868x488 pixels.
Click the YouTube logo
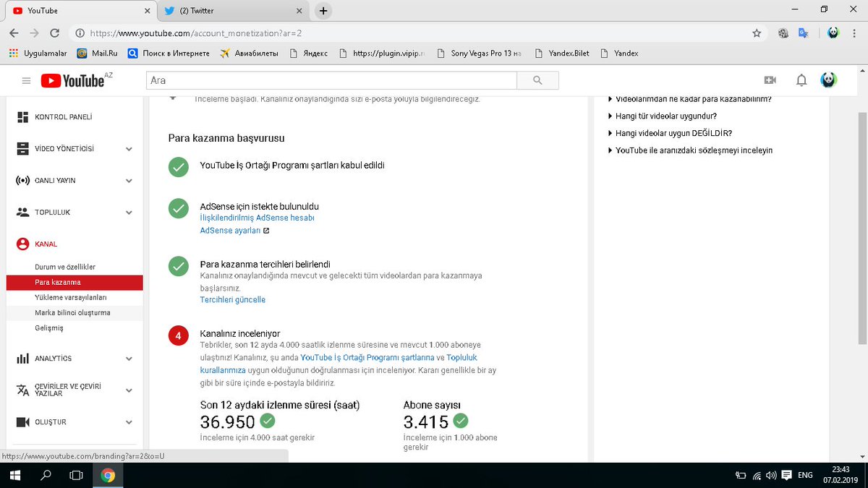pos(73,80)
